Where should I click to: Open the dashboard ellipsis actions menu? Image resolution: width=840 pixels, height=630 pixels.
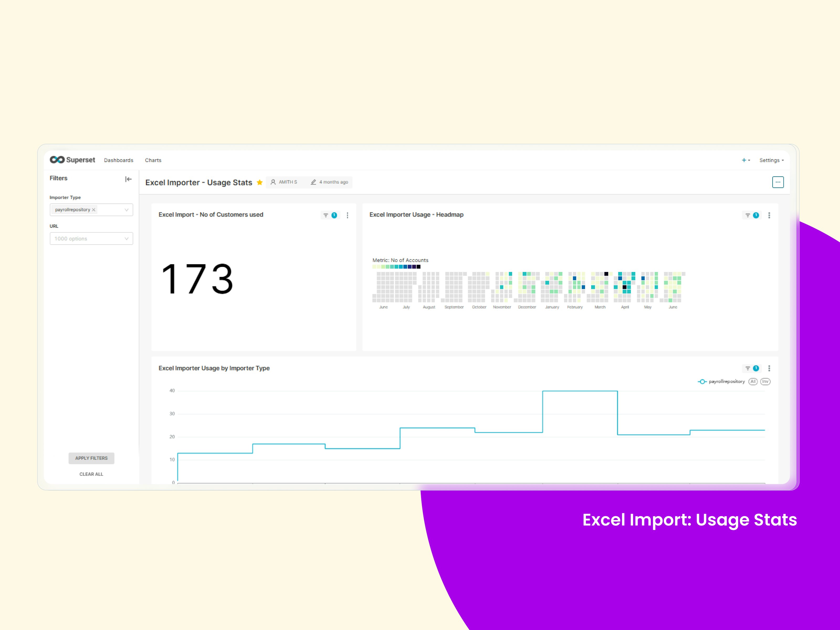(x=778, y=182)
